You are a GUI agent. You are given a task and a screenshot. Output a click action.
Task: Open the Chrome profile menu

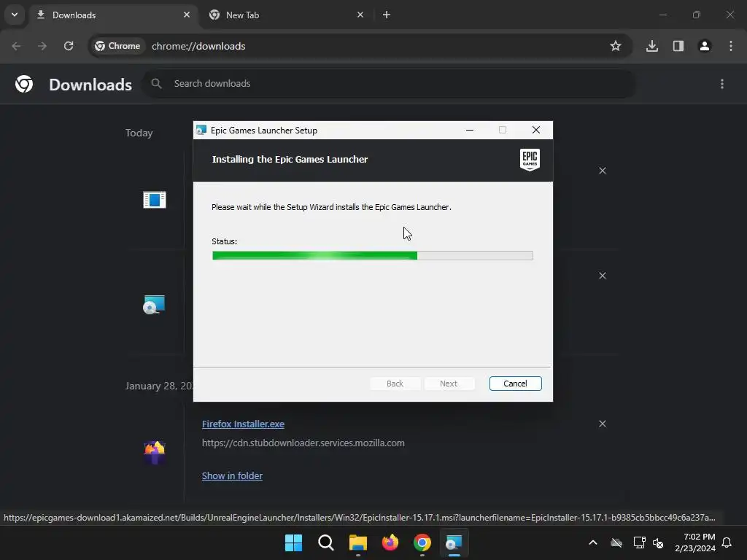tap(705, 46)
